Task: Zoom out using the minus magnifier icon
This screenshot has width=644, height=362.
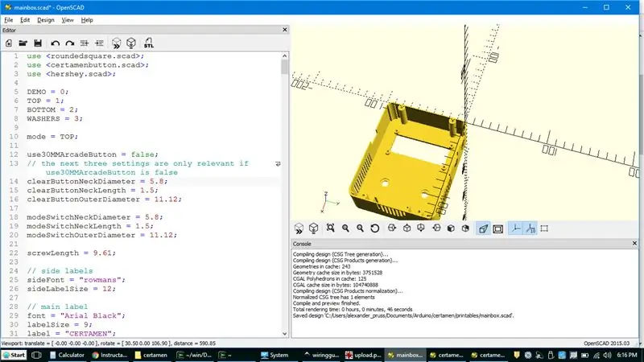Action: 360,228
